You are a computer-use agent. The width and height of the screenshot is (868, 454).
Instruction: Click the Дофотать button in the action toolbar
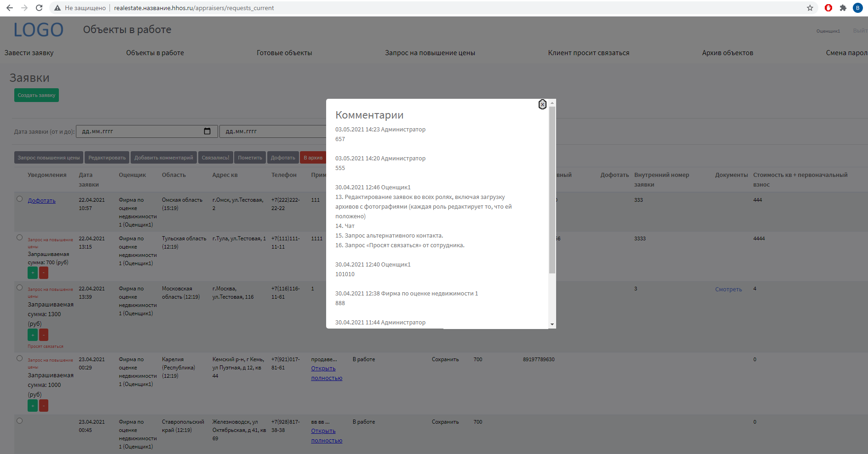(283, 158)
